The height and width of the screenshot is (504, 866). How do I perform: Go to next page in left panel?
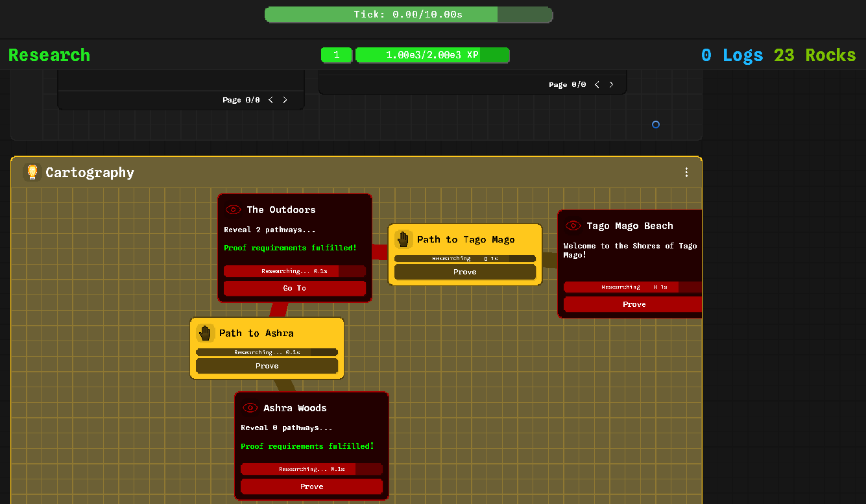point(285,100)
